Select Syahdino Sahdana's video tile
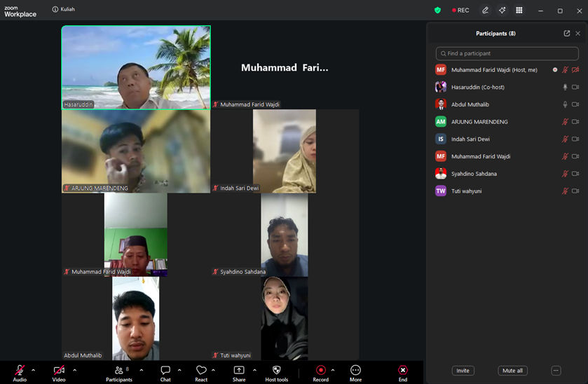The image size is (588, 384). (285, 235)
